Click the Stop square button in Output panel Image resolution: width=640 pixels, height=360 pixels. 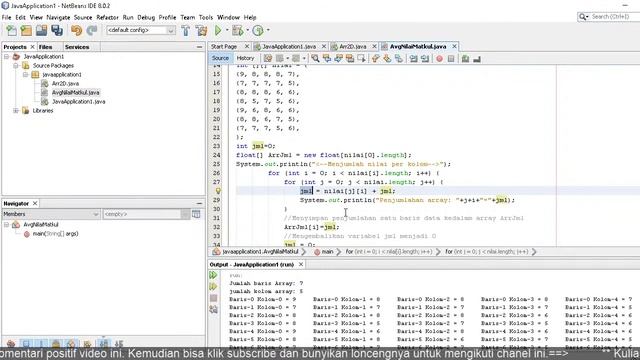[213, 298]
